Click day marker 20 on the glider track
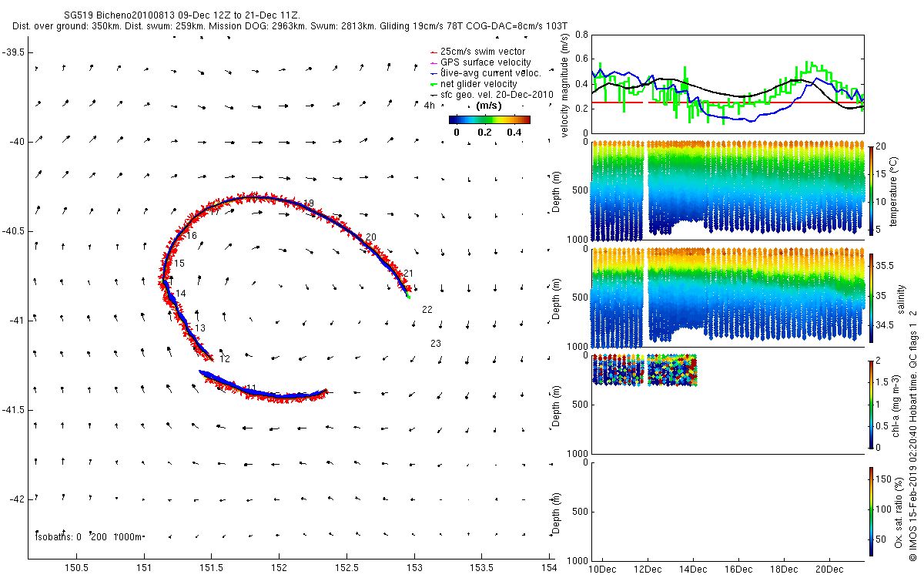This screenshot has width=924, height=578. coord(371,237)
